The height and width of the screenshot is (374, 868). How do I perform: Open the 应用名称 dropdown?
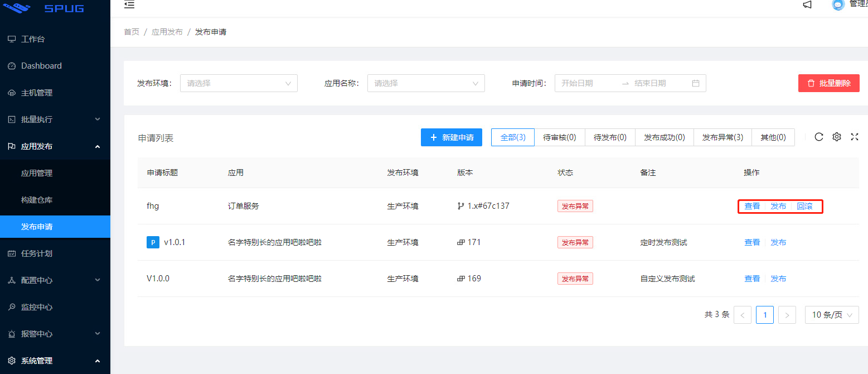click(x=426, y=83)
